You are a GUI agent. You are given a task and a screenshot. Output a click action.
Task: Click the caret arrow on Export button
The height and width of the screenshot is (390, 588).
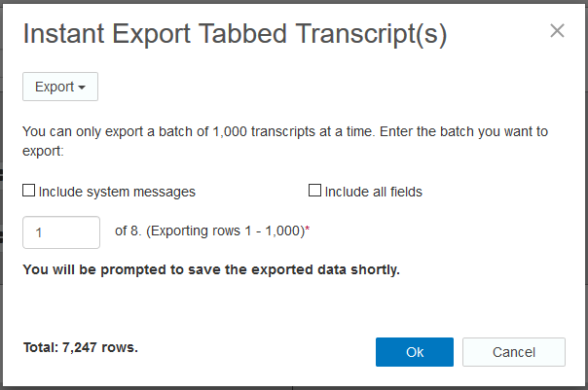82,88
